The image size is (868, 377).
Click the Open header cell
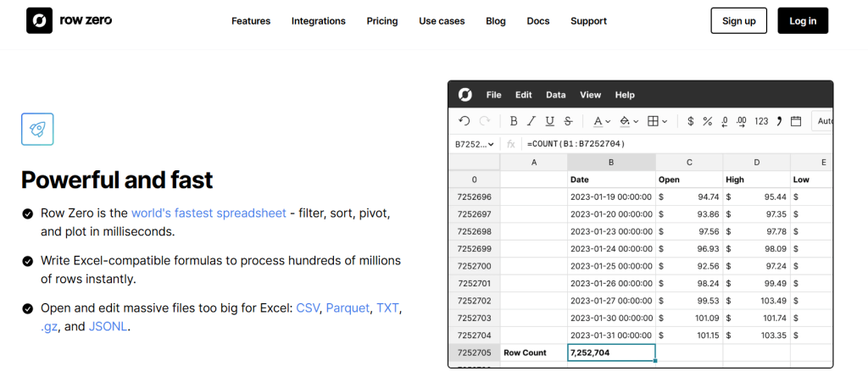coord(689,180)
